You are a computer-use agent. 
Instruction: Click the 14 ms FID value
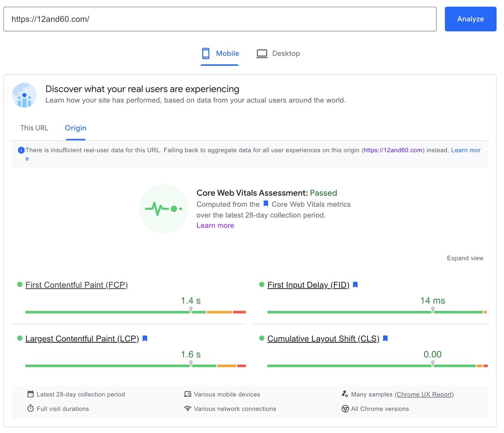433,301
